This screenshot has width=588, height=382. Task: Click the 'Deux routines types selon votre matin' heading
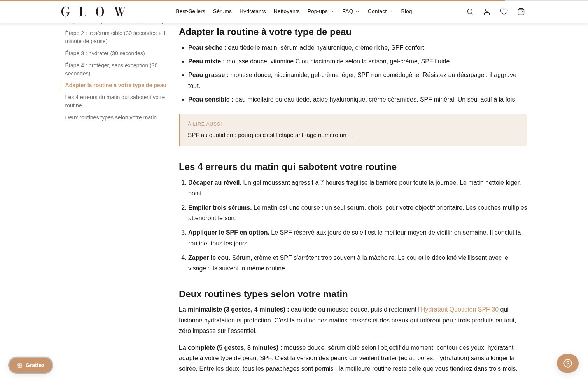[263, 294]
